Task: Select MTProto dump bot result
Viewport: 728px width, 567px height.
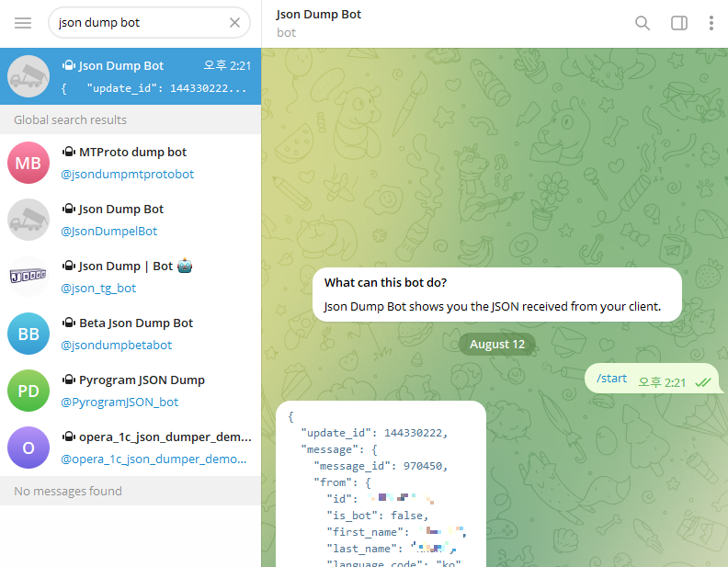Action: (x=131, y=163)
